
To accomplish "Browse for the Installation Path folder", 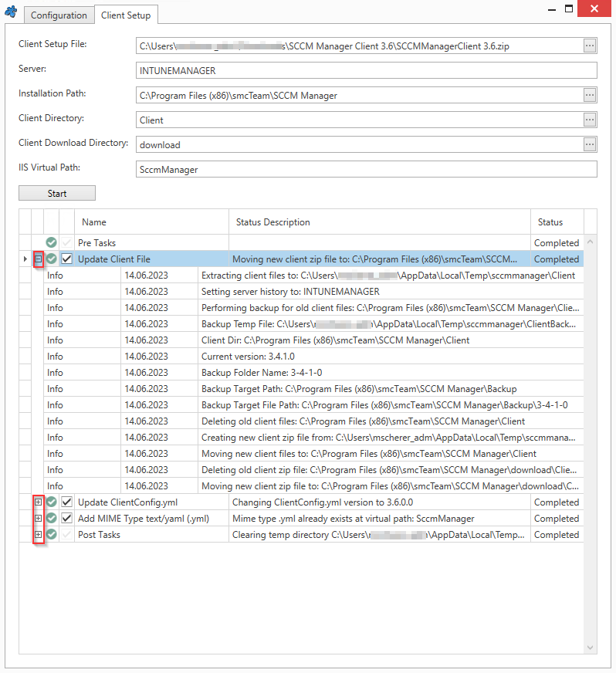I will (590, 96).
